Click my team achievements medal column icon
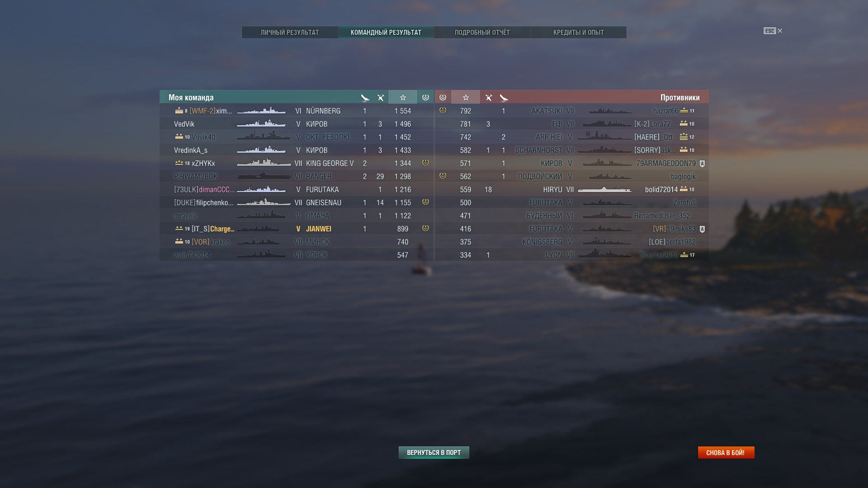The height and width of the screenshot is (488, 868). click(x=425, y=98)
